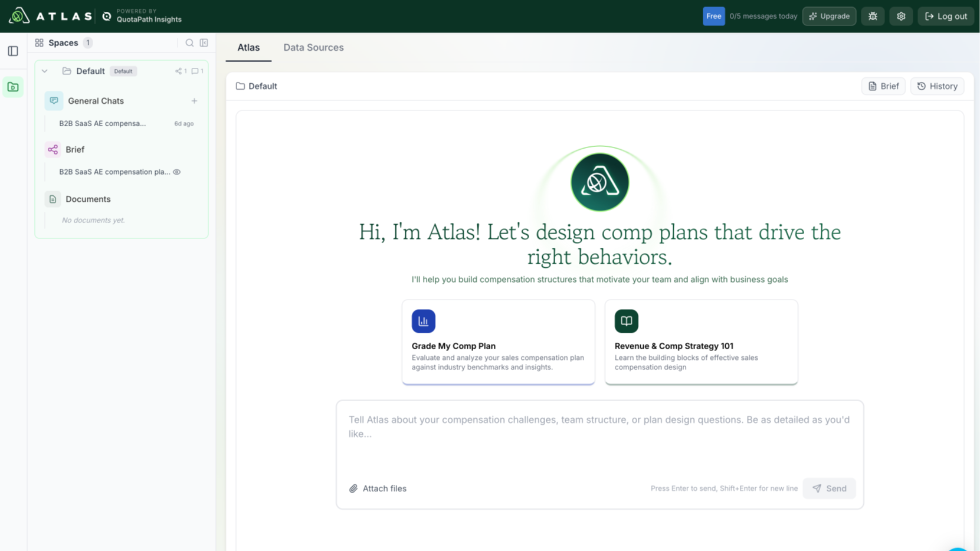Click the Spaces heading
980x551 pixels.
tap(63, 42)
